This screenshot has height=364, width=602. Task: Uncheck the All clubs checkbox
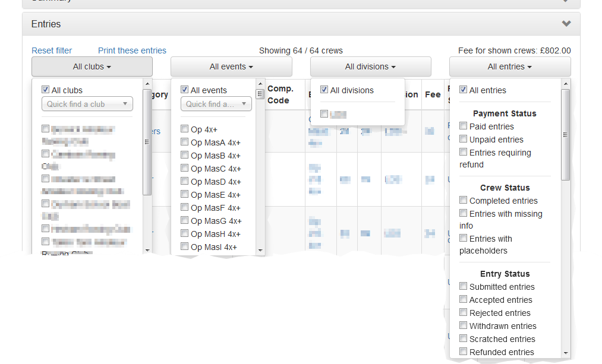tap(45, 90)
